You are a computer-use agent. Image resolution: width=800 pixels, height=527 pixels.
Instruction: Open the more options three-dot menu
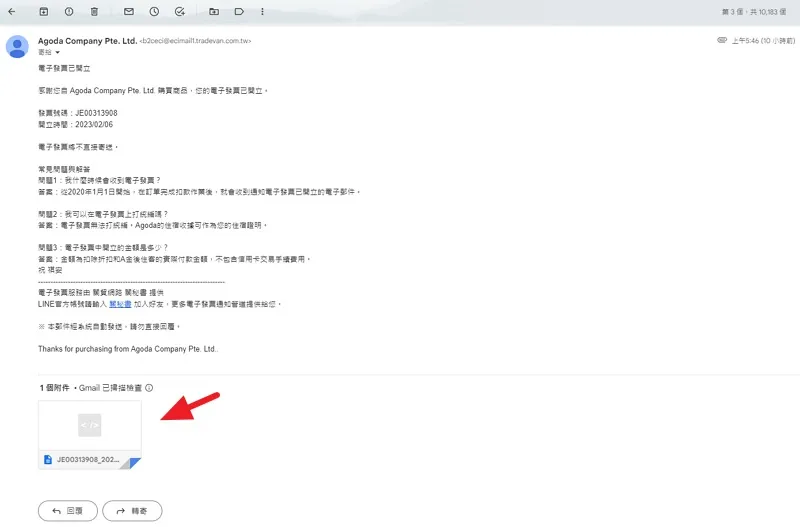[x=262, y=11]
